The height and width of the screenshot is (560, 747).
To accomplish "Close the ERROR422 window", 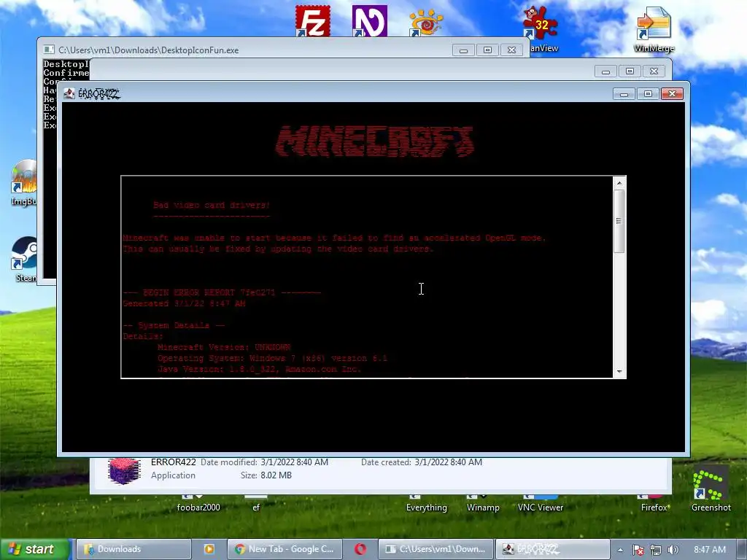I will (x=672, y=94).
